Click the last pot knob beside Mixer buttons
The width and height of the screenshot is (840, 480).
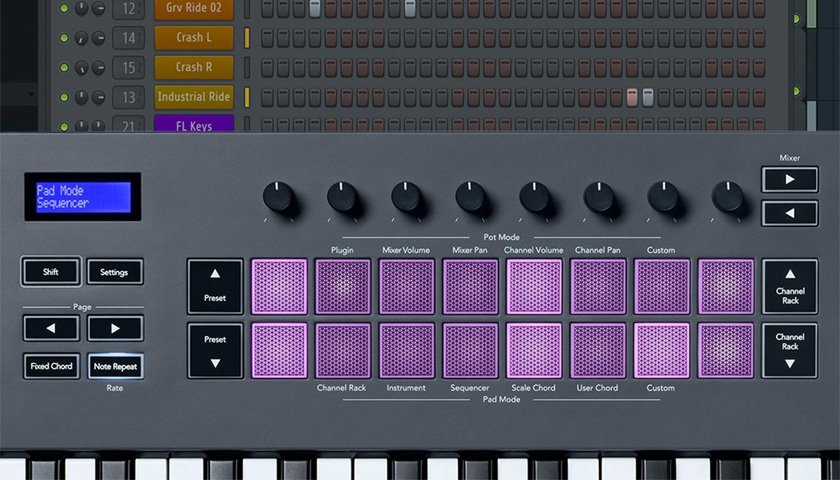tap(727, 197)
